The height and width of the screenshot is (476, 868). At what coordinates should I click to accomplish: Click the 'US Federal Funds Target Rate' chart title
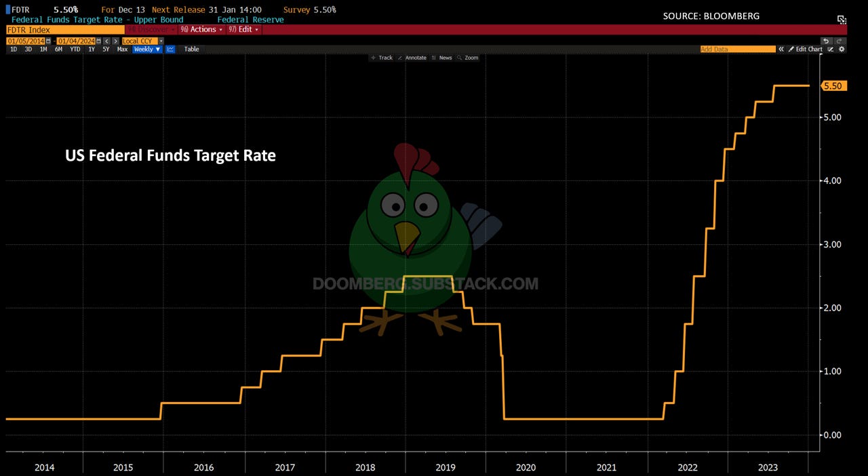point(170,155)
